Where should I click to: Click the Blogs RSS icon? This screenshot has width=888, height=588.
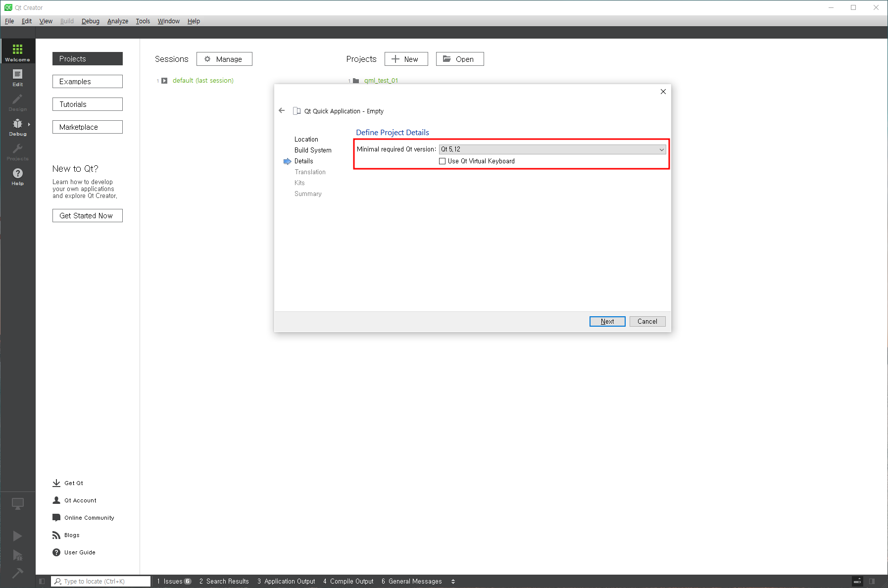pos(56,535)
